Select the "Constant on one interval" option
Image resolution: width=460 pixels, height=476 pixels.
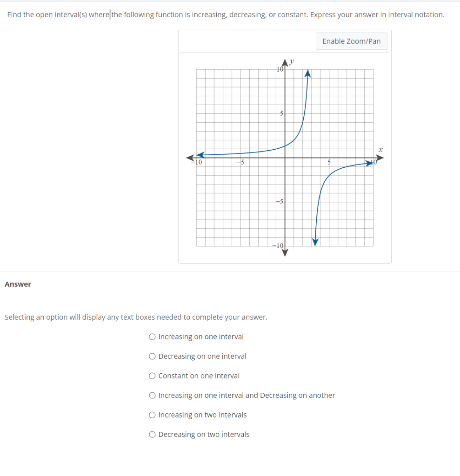pos(152,376)
